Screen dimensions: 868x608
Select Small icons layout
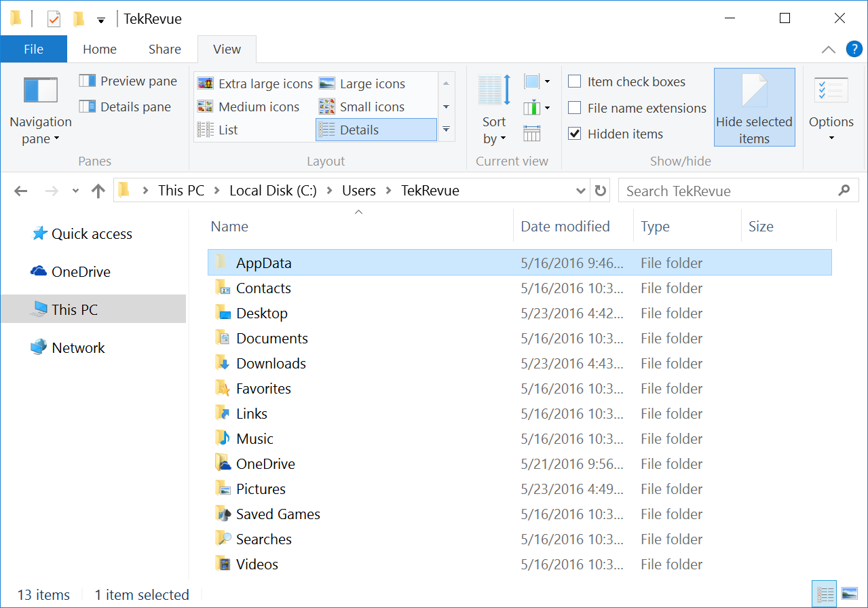[x=362, y=107]
